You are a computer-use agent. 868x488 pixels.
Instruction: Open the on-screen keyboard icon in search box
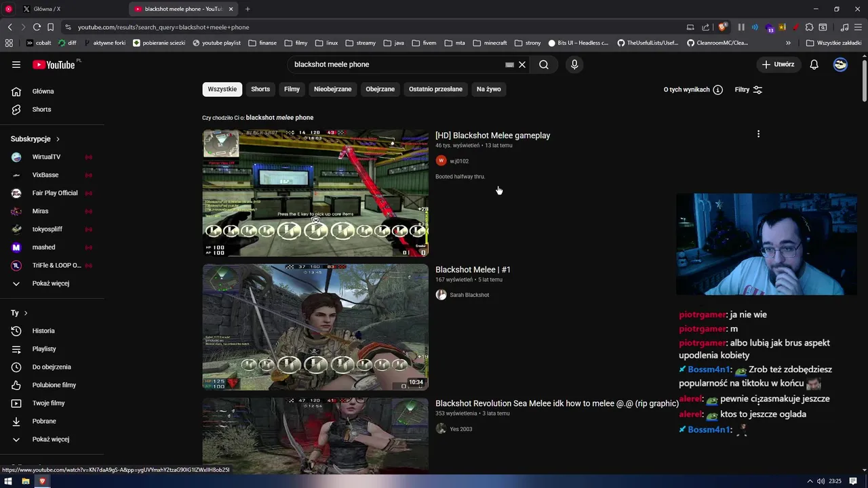click(509, 64)
